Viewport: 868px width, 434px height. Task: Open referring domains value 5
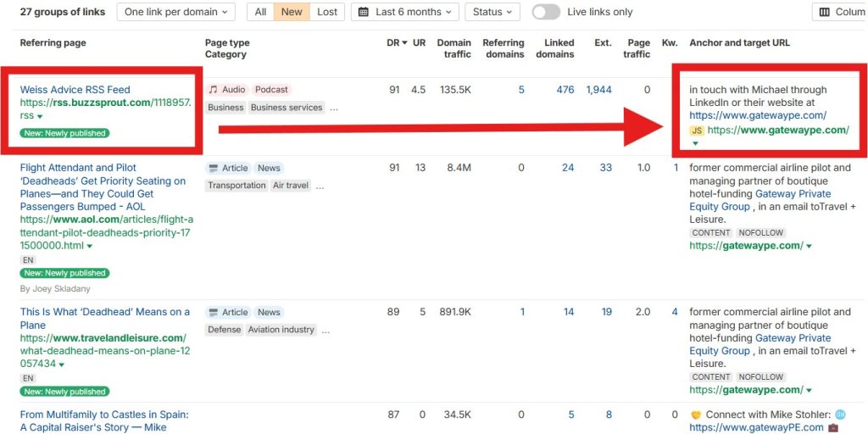point(521,90)
